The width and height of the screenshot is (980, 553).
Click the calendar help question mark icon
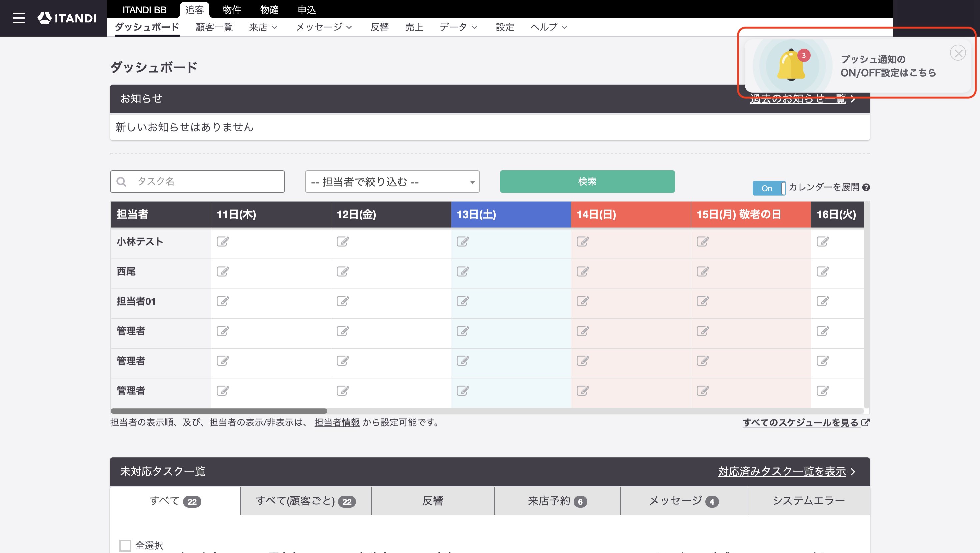coord(866,188)
